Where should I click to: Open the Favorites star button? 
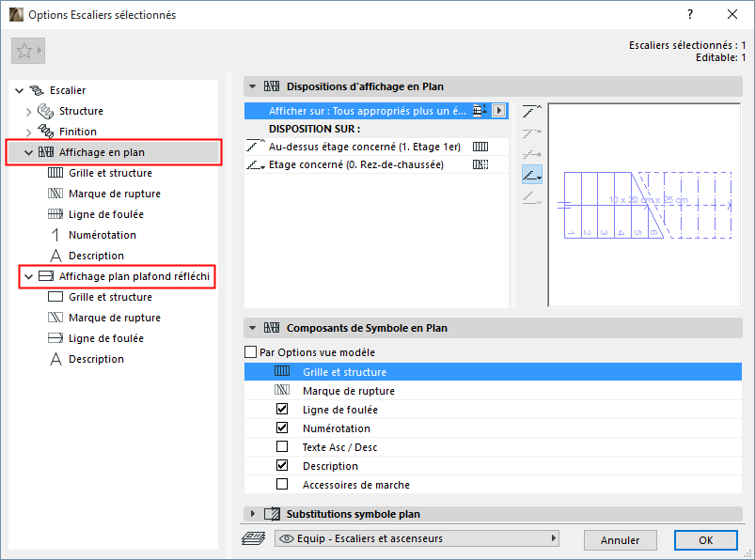(x=28, y=51)
